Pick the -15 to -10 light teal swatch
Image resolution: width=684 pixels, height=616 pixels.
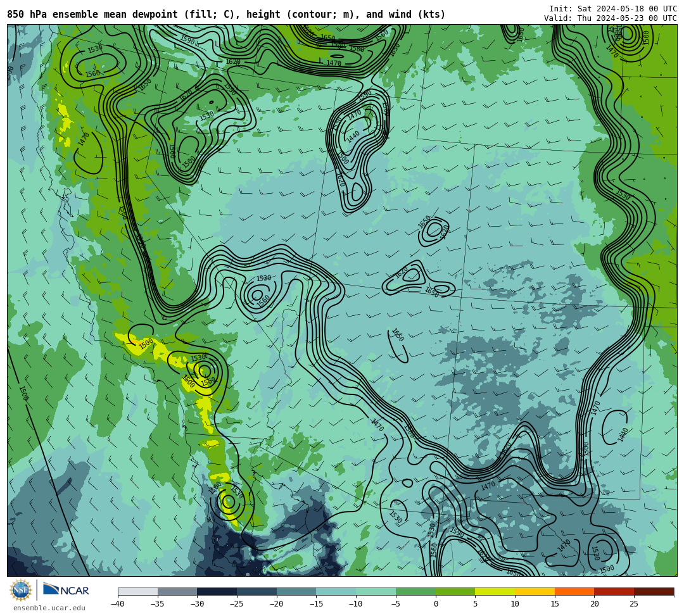click(x=336, y=591)
